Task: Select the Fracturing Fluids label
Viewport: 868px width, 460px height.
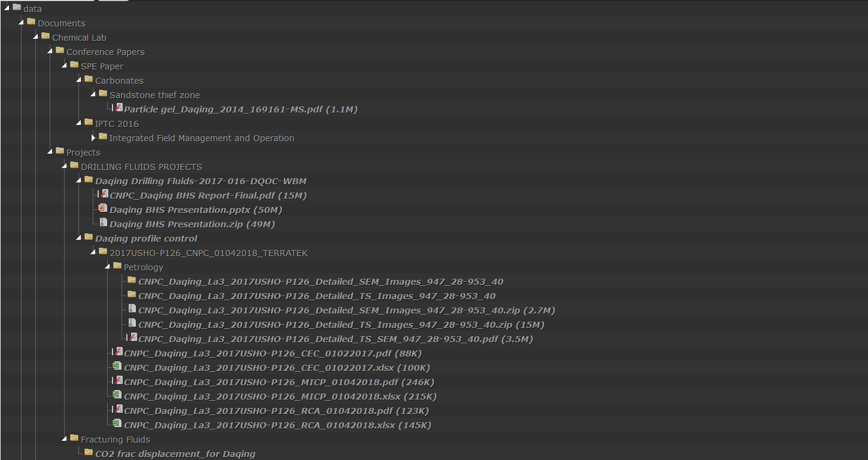Action: [116, 440]
